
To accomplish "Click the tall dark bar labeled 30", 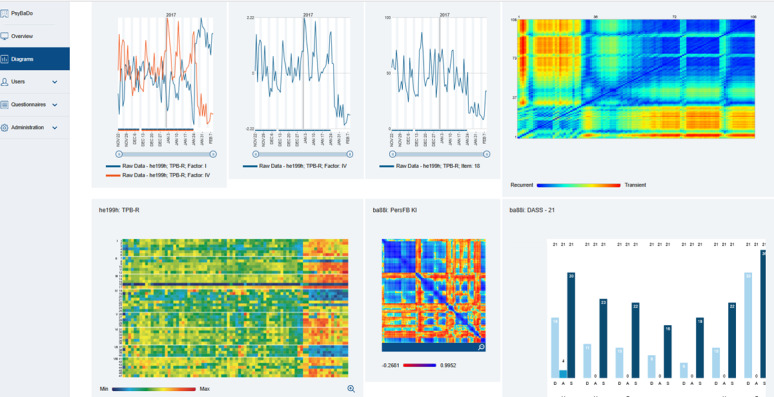I will (x=571, y=325).
